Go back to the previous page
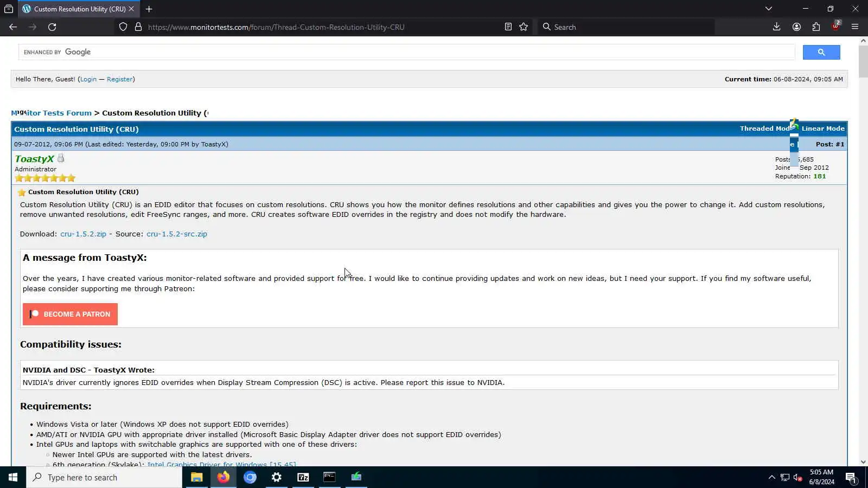The image size is (868, 488). (x=13, y=27)
